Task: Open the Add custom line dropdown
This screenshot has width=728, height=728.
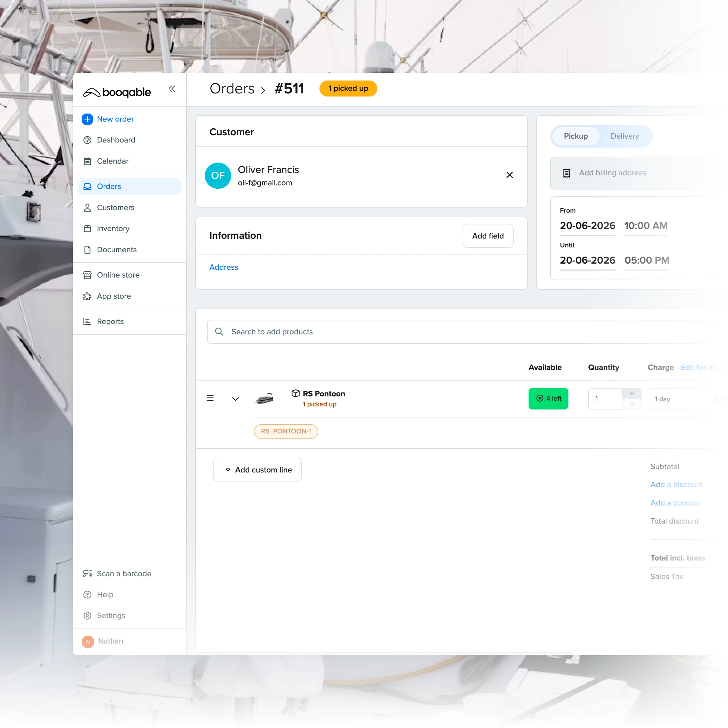Action: pos(257,470)
